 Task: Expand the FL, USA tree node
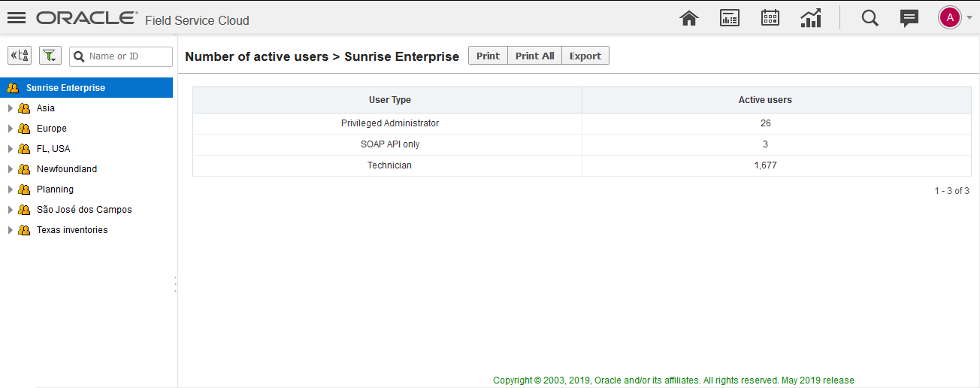pyautogui.click(x=10, y=149)
